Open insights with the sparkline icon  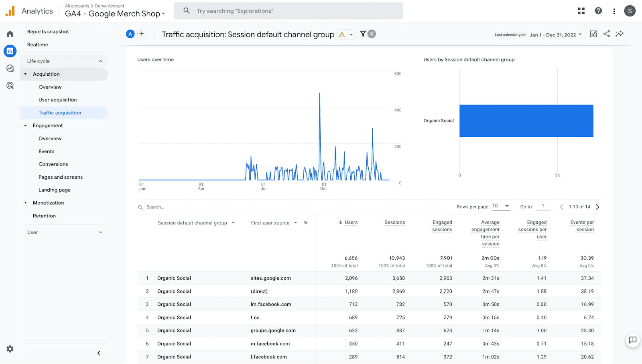(620, 34)
